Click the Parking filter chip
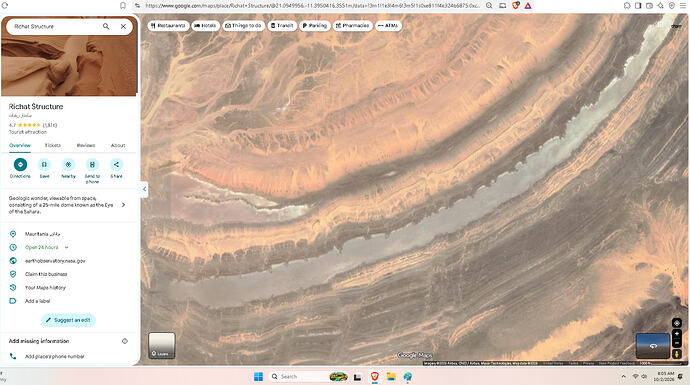This screenshot has height=385, width=690. coord(315,26)
